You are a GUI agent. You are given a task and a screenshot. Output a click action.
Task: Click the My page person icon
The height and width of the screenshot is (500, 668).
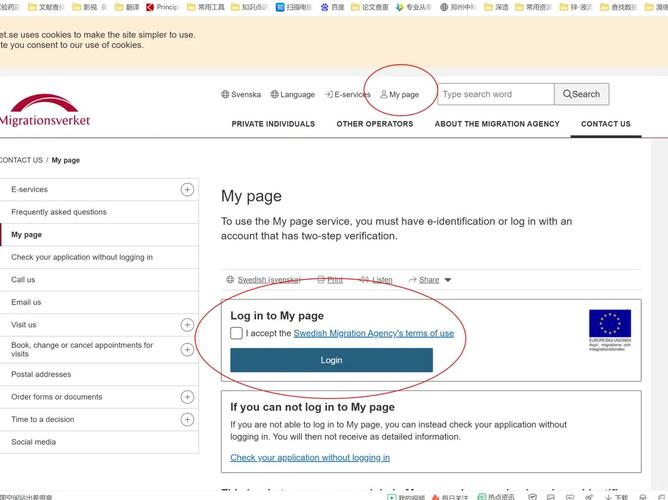coord(383,95)
